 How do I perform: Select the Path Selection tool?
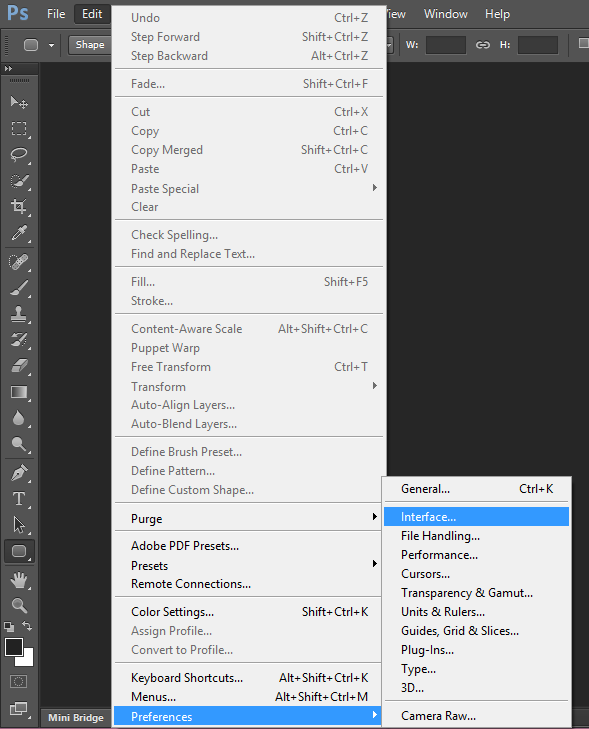[x=19, y=525]
